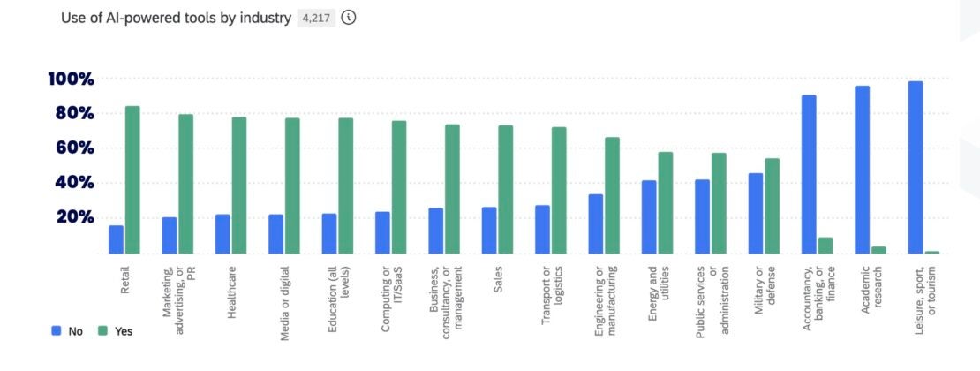Click the blue No legend swatch
The width and height of the screenshot is (980, 371).
[x=56, y=331]
